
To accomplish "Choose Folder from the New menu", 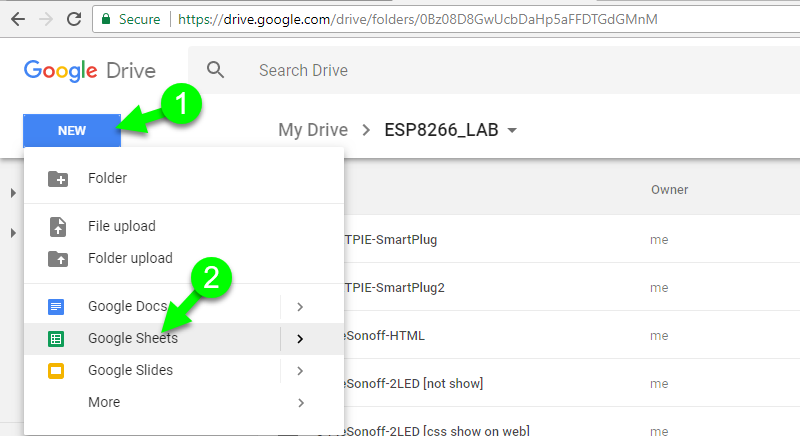I will (x=184, y=178).
